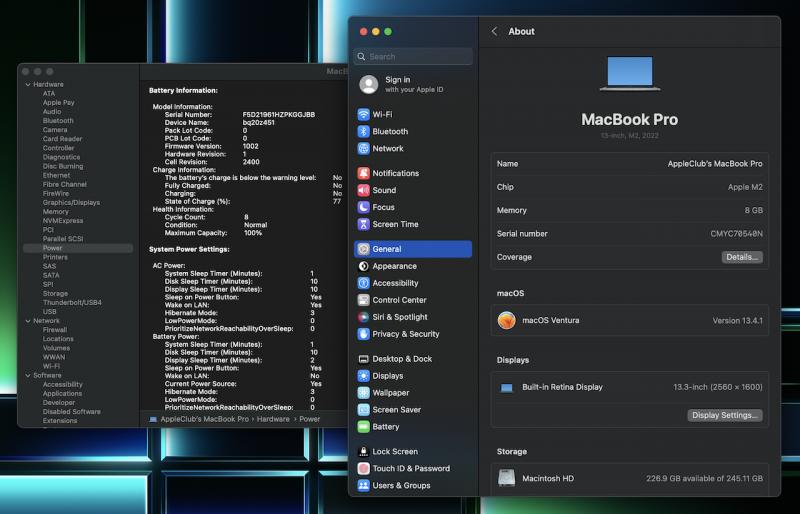800x514 pixels.
Task: Open NVMExpress hardware entry
Action: tap(63, 221)
